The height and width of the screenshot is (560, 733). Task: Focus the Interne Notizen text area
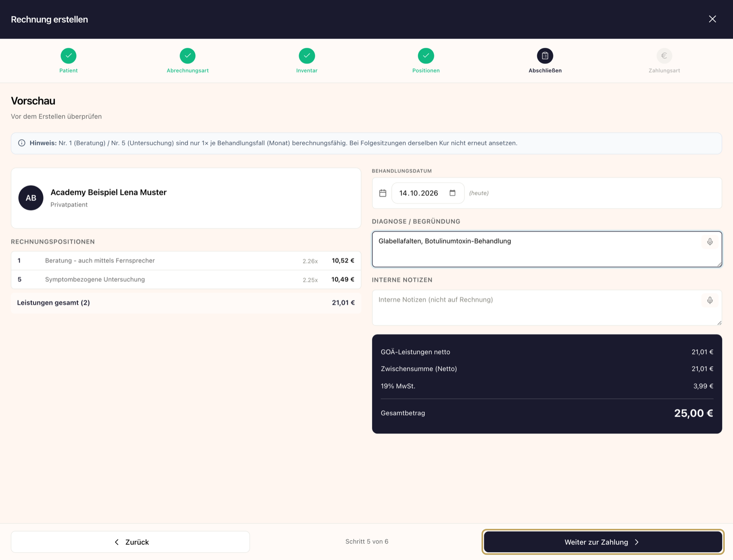click(547, 307)
